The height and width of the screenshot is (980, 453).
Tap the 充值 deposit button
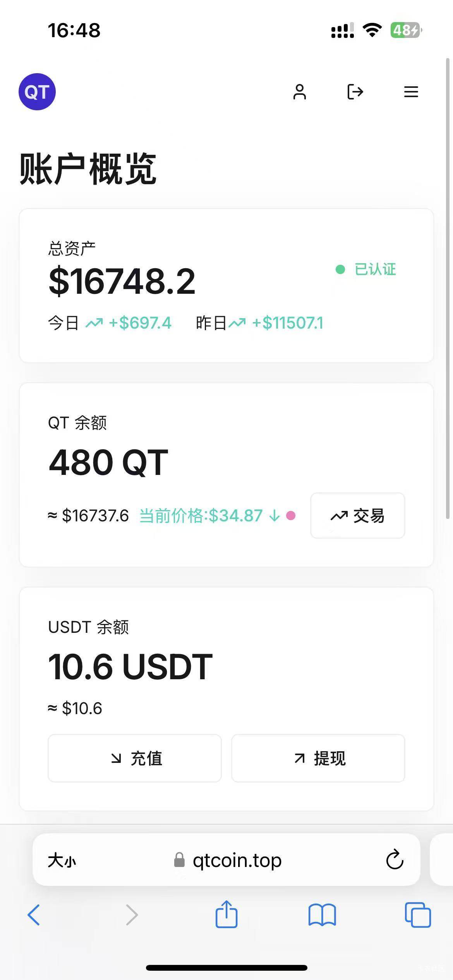(x=135, y=758)
